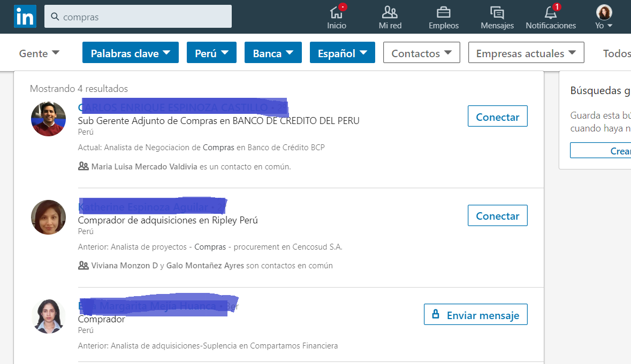Click Conectar for the Banco de Credito result
Viewport: 631px width, 364px height.
(497, 117)
